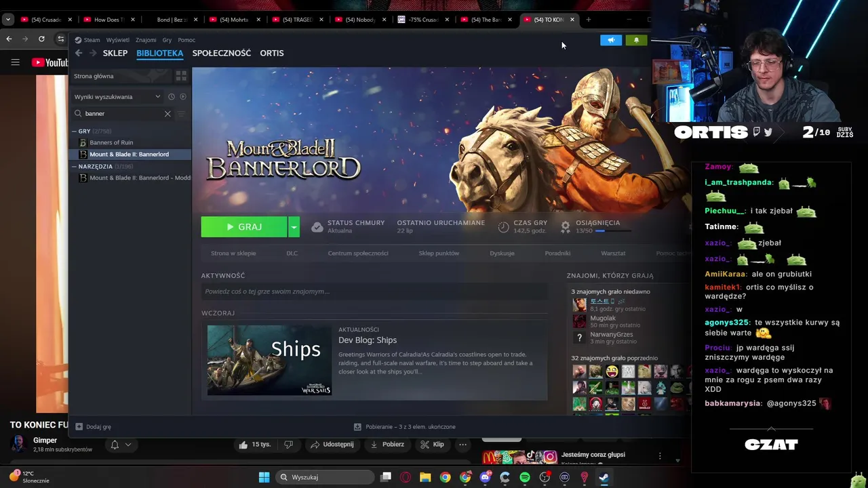Open Dyskusje link
This screenshot has height=488, width=868.
[502, 253]
